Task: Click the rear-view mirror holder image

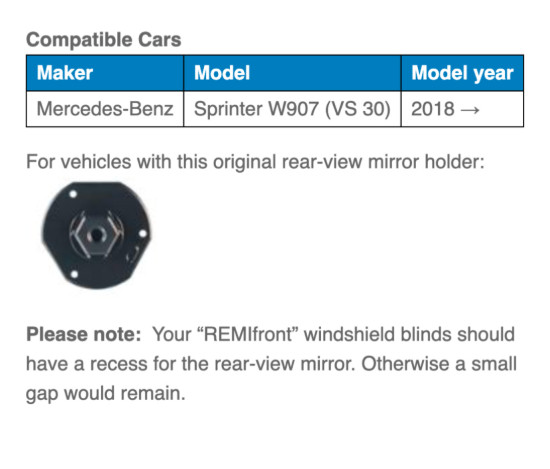Action: 96,235
